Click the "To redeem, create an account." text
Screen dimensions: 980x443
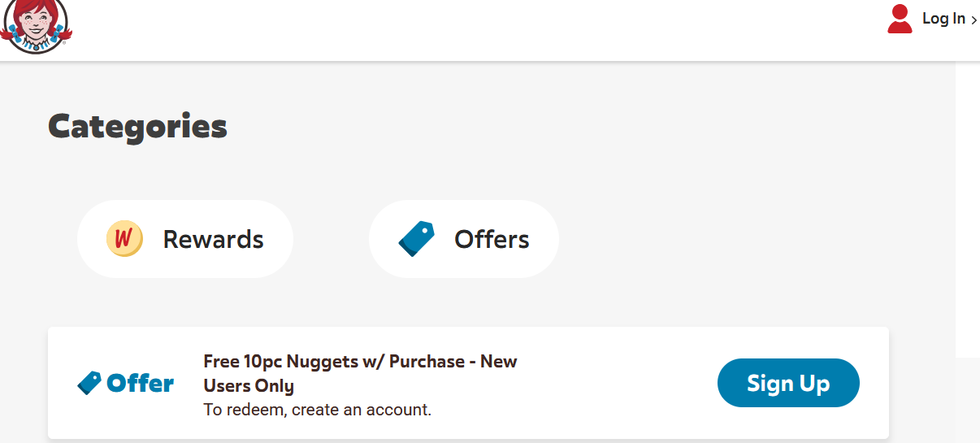click(317, 410)
